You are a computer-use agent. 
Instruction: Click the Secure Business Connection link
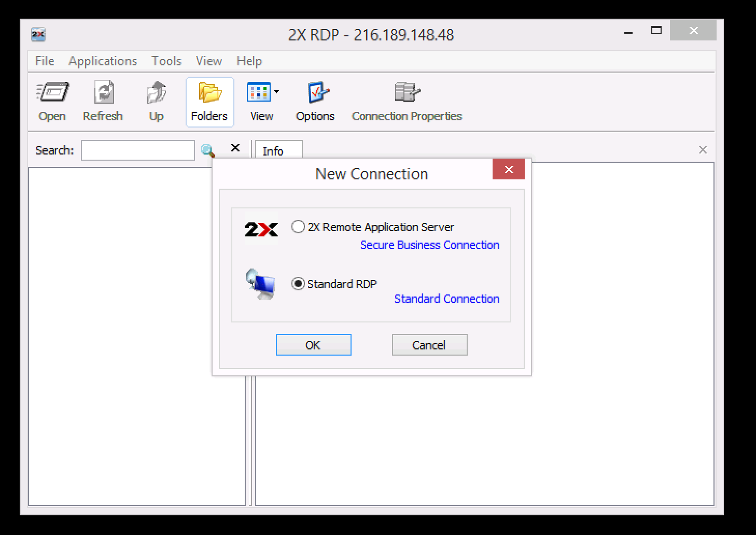tap(429, 245)
